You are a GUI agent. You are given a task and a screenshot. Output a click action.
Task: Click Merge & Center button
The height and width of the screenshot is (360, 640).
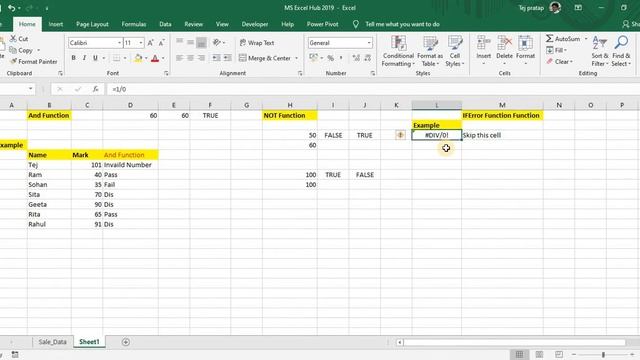pos(265,58)
